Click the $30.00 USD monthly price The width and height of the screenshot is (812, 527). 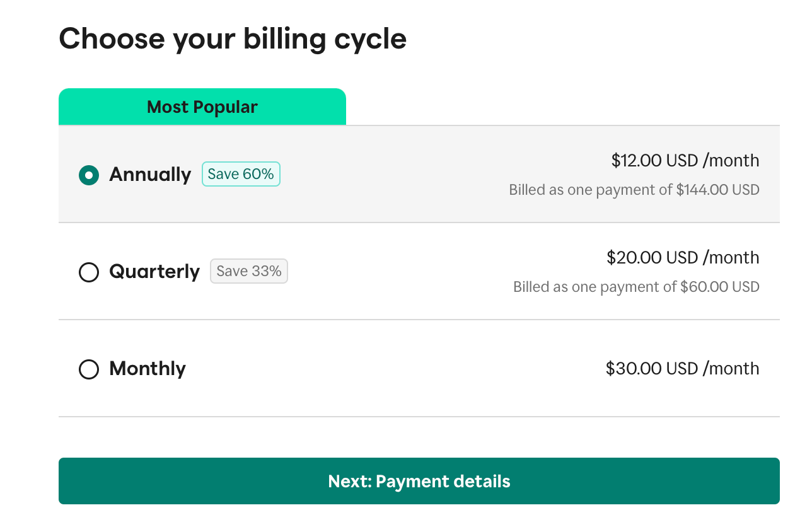pyautogui.click(x=683, y=369)
